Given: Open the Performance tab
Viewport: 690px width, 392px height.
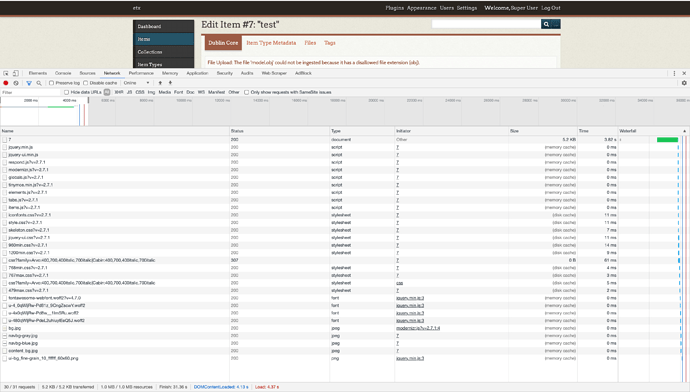Looking at the screenshot, I should point(141,73).
